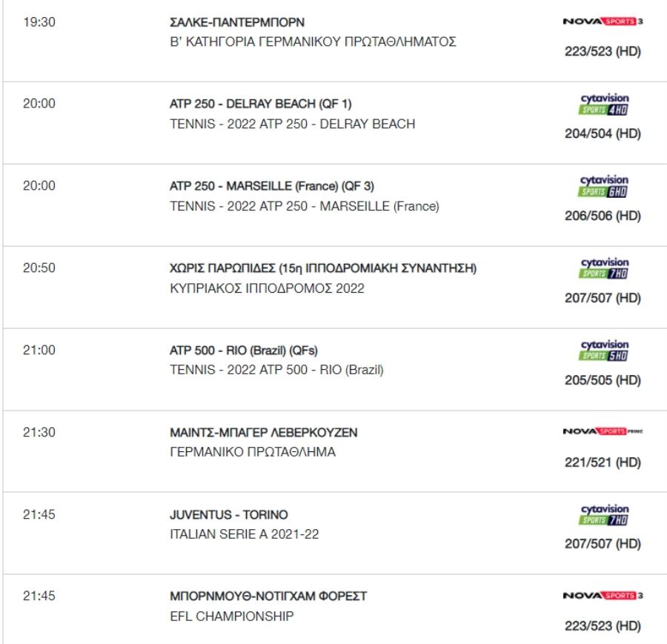This screenshot has width=667, height=644.
Task: Click channel number 204/504 (HD)
Action: 603,133
